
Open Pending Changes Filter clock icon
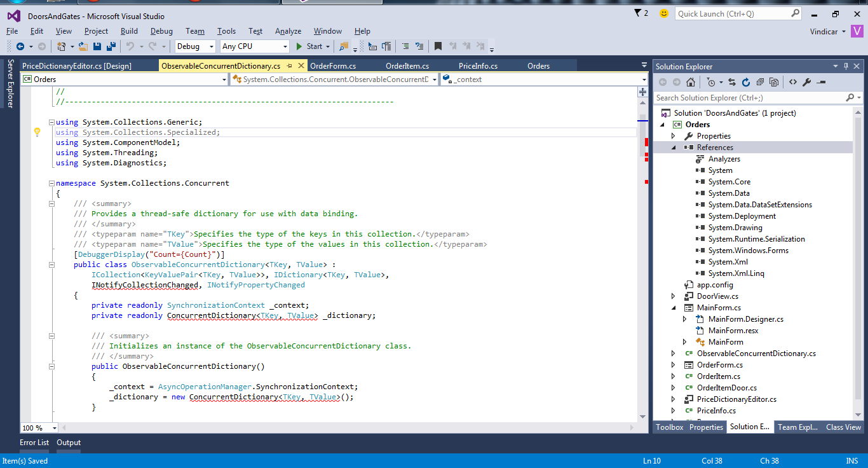coord(710,82)
